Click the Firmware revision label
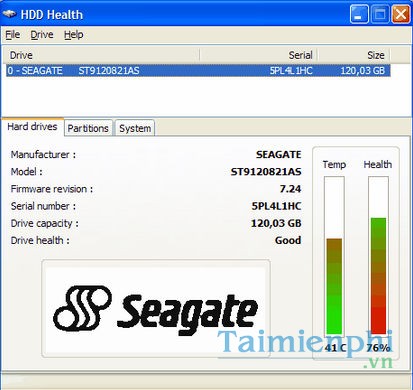Image resolution: width=413 pixels, height=390 pixels. (52, 189)
